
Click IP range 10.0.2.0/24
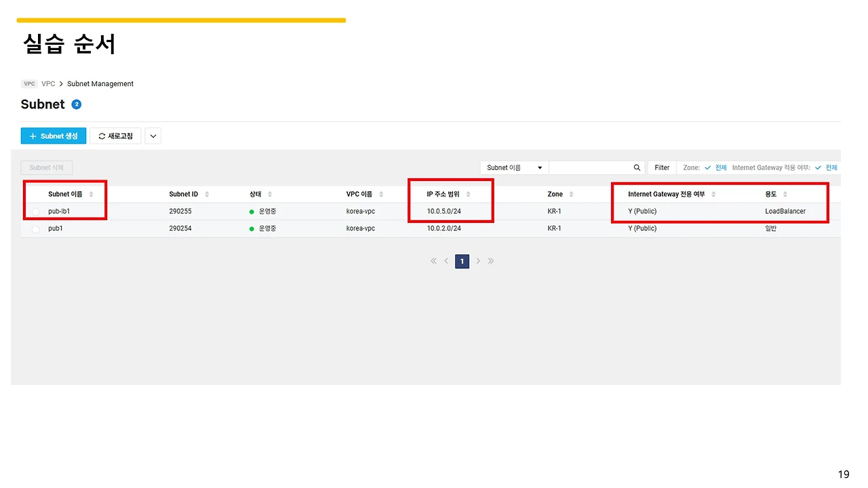[443, 229]
